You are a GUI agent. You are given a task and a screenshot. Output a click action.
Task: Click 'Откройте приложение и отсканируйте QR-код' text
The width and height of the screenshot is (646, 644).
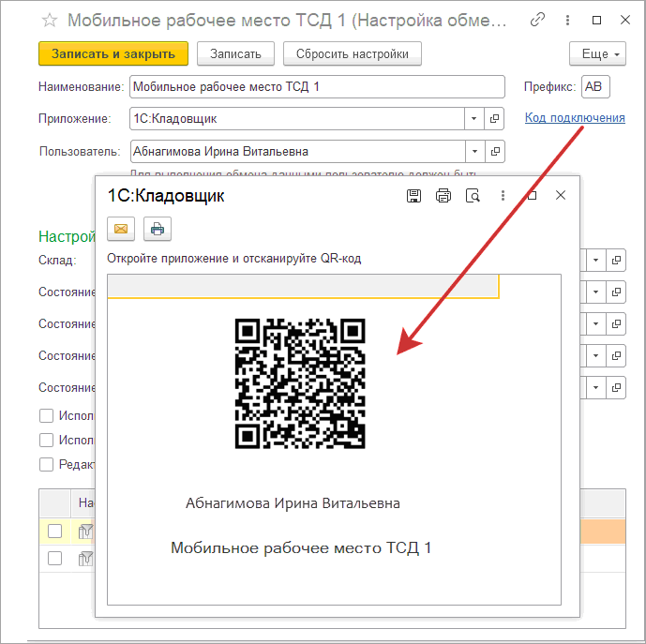tap(234, 259)
